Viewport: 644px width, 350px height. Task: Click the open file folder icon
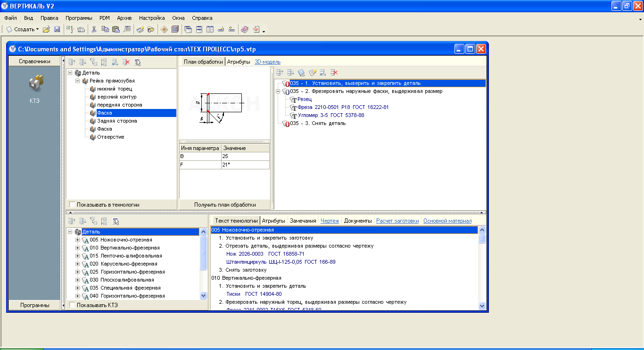point(46,29)
